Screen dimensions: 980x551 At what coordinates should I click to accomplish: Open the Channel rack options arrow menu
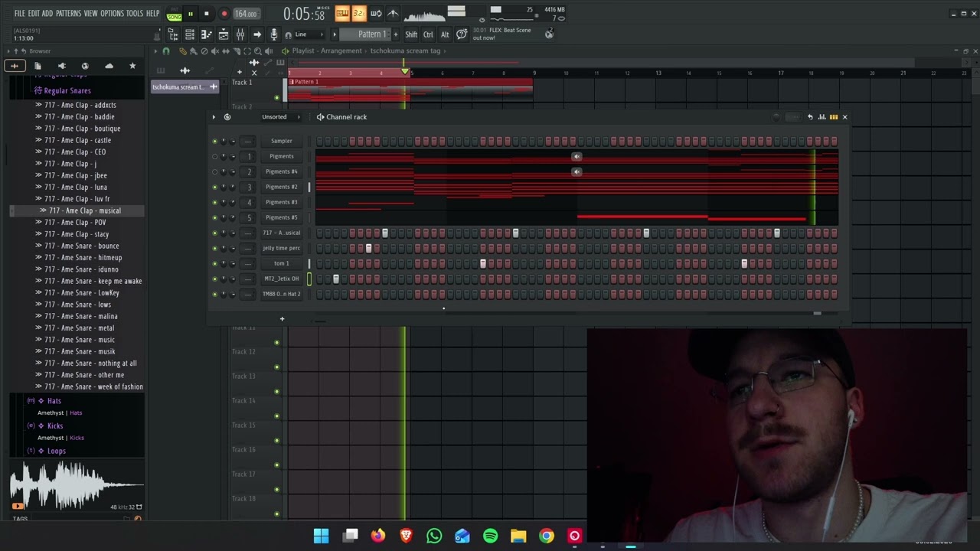click(214, 117)
